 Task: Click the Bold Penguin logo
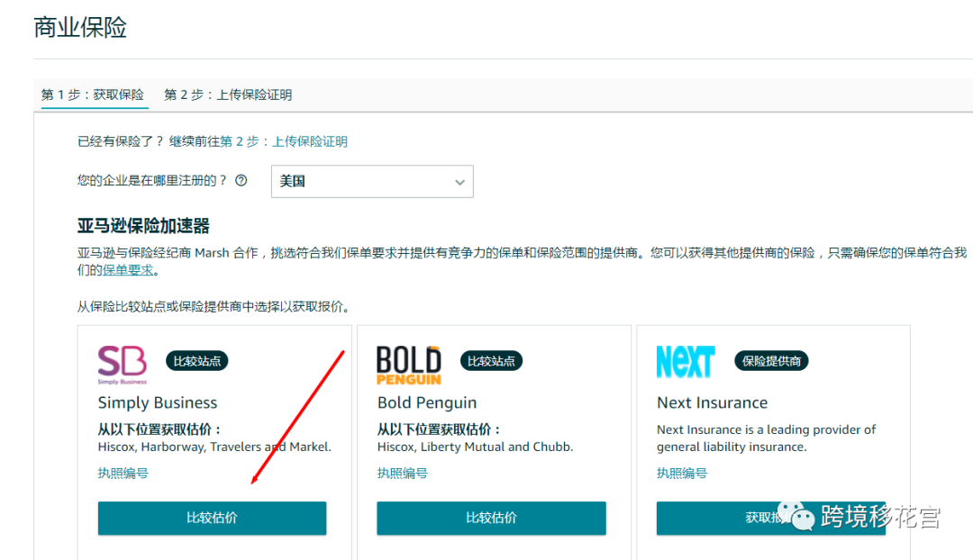409,366
